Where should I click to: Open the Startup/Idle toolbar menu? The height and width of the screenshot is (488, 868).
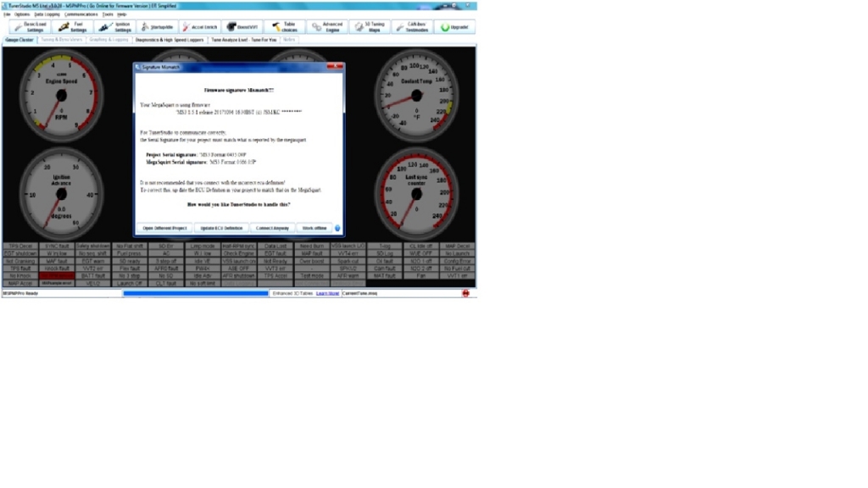pyautogui.click(x=158, y=27)
